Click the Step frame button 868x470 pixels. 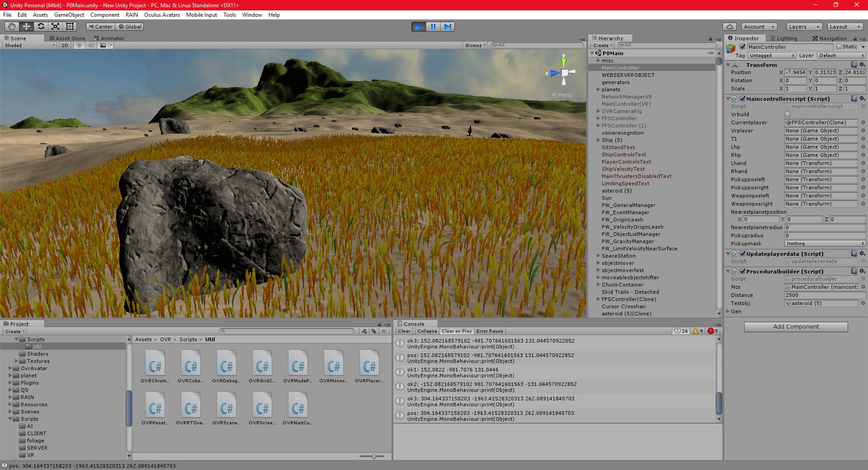pos(448,27)
